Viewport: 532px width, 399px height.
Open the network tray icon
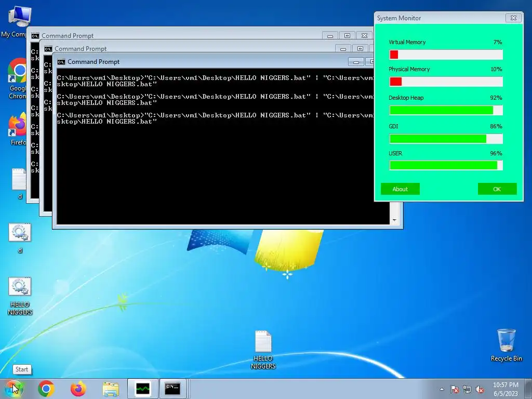click(467, 389)
